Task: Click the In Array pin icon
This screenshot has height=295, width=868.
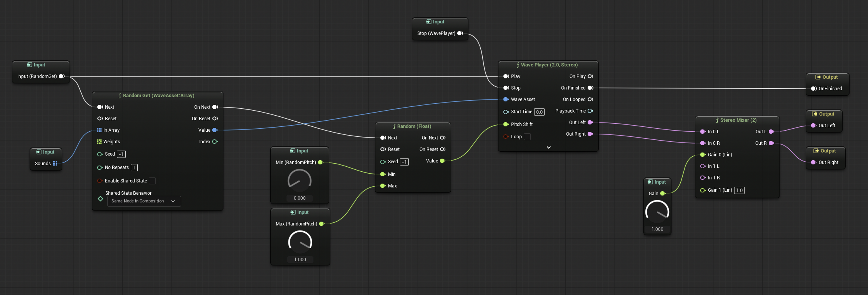Action: tap(100, 130)
